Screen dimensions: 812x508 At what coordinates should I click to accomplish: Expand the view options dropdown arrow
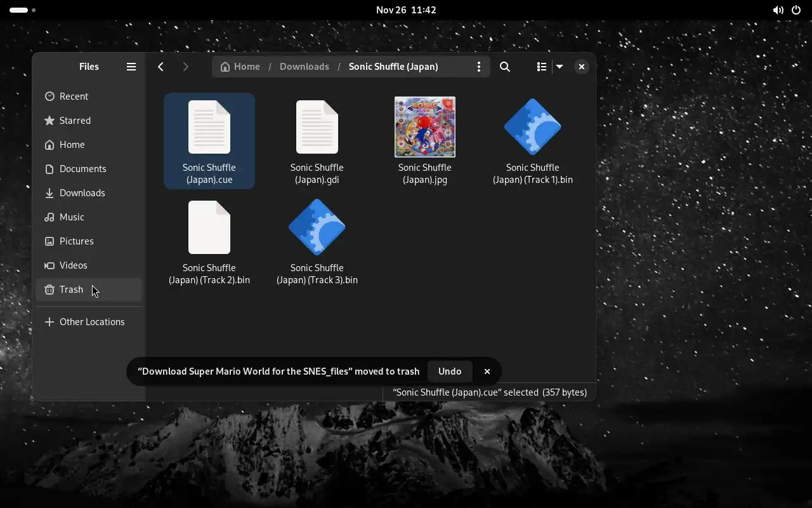[x=560, y=67]
